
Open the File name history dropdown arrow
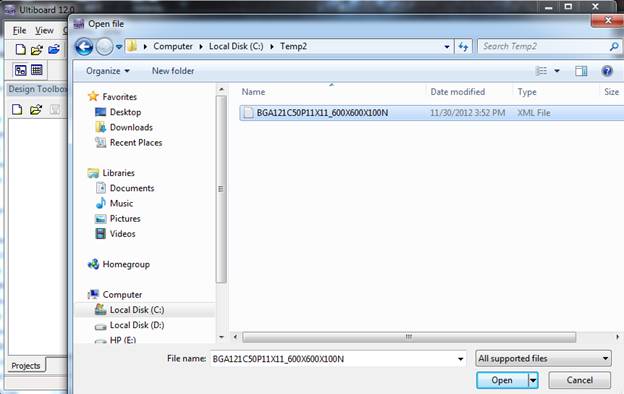coord(461,359)
